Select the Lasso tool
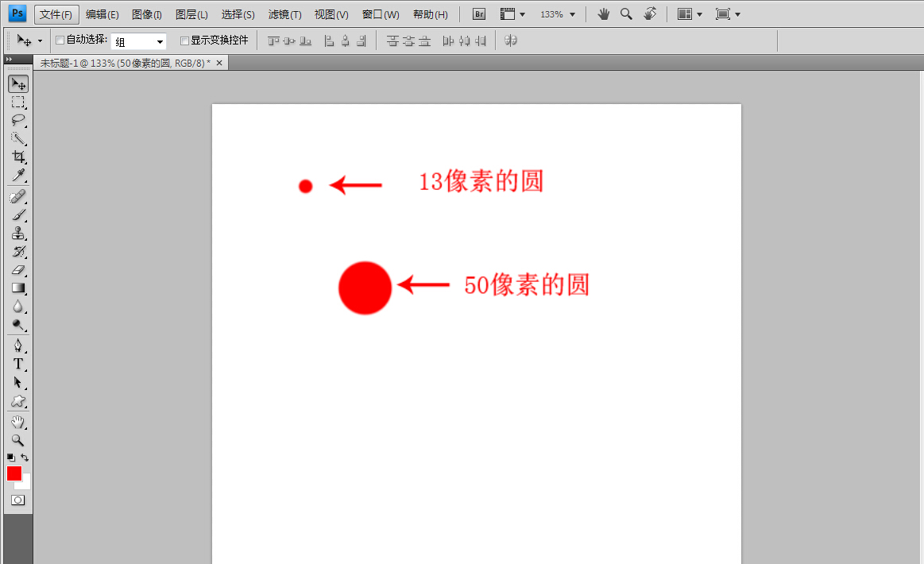 click(18, 120)
